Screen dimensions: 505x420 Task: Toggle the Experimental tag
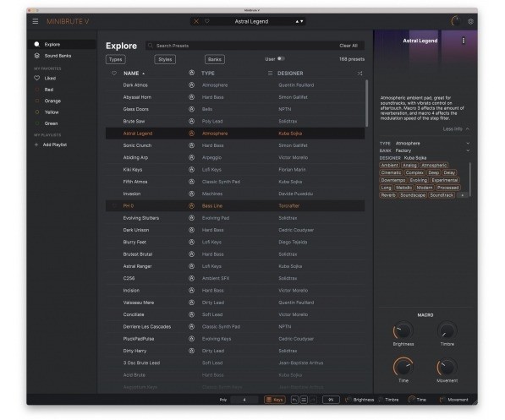pyautogui.click(x=445, y=180)
